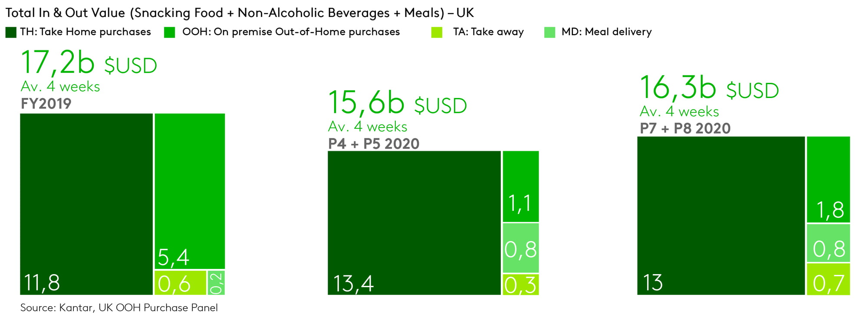This screenshot has height=314, width=868.
Task: Click the dark green TH legend swatch
Action: pos(11,33)
